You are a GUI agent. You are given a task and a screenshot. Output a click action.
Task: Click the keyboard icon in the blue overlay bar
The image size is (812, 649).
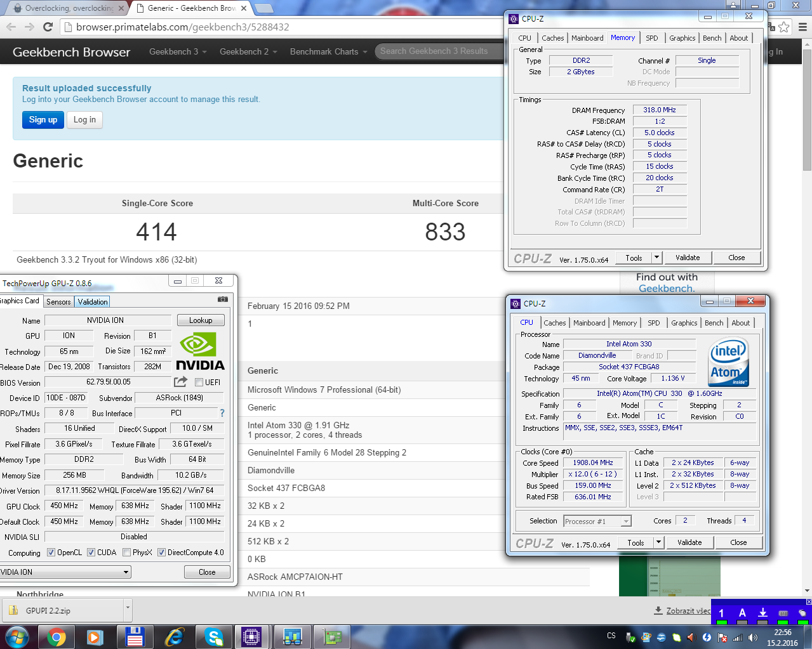(783, 613)
